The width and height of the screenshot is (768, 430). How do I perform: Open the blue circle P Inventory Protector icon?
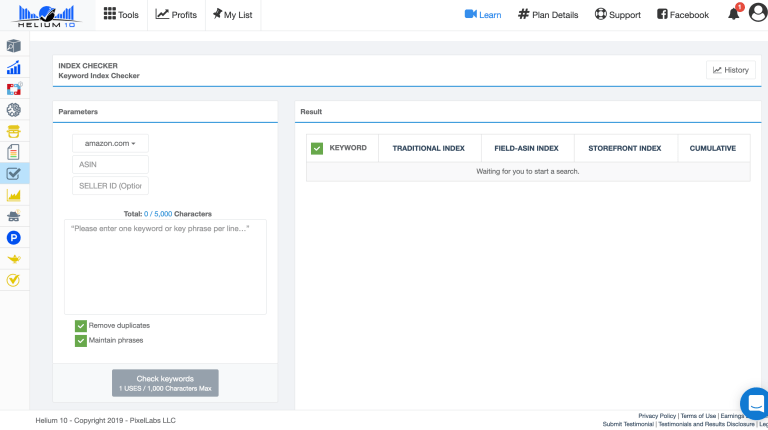pyautogui.click(x=14, y=238)
